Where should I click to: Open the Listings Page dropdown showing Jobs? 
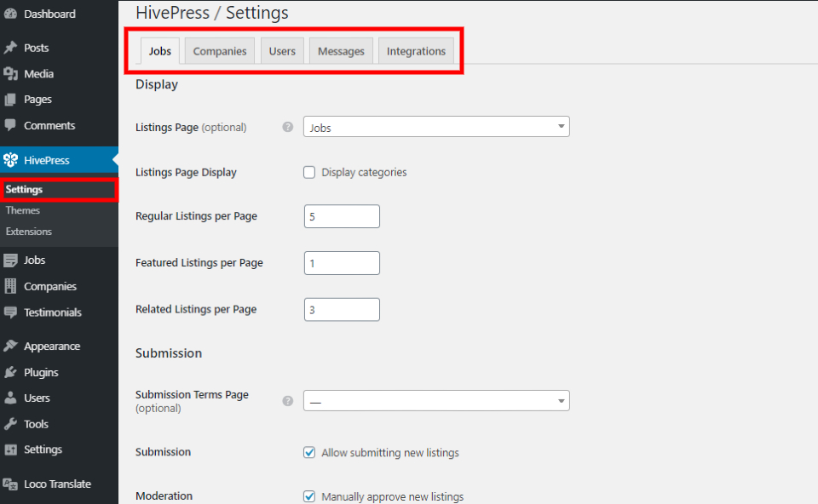coord(436,126)
